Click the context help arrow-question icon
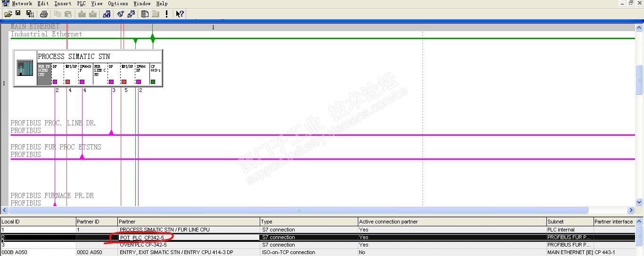The image size is (644, 256). [x=180, y=14]
